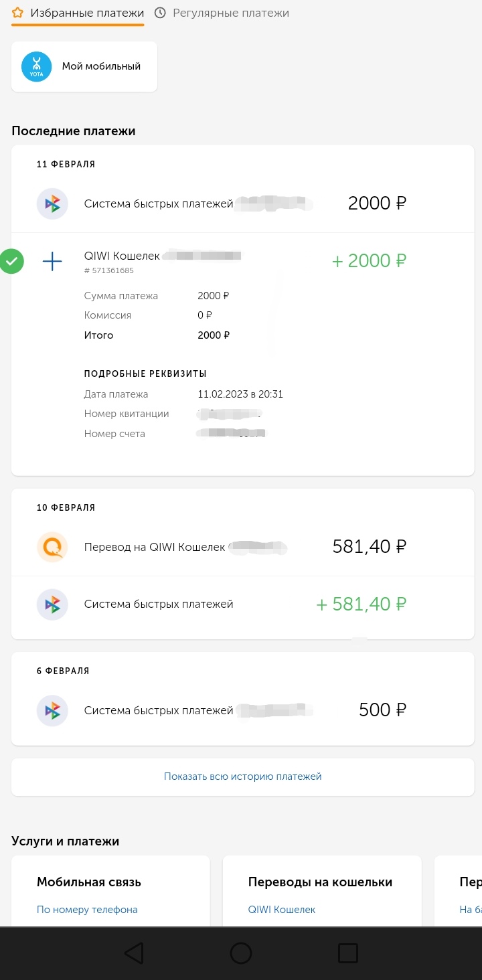
Task: Tap the SBP icon in the 11 February payment
Action: click(52, 203)
